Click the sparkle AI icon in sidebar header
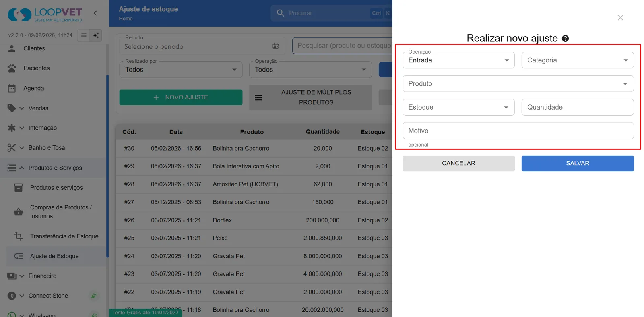Screen dimensions: 644x317 [96, 35]
